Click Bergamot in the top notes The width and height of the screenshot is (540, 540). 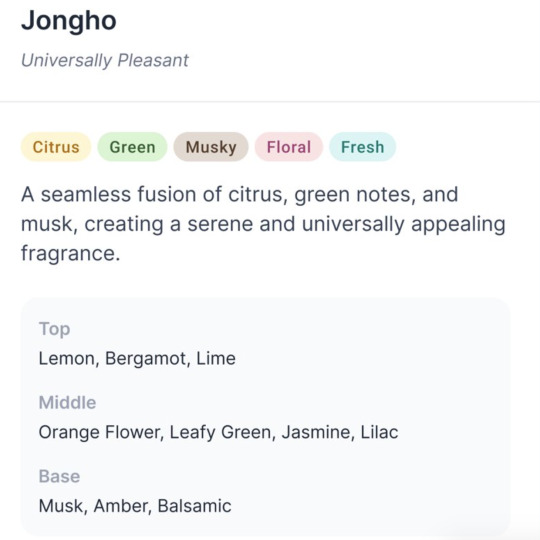(x=146, y=359)
